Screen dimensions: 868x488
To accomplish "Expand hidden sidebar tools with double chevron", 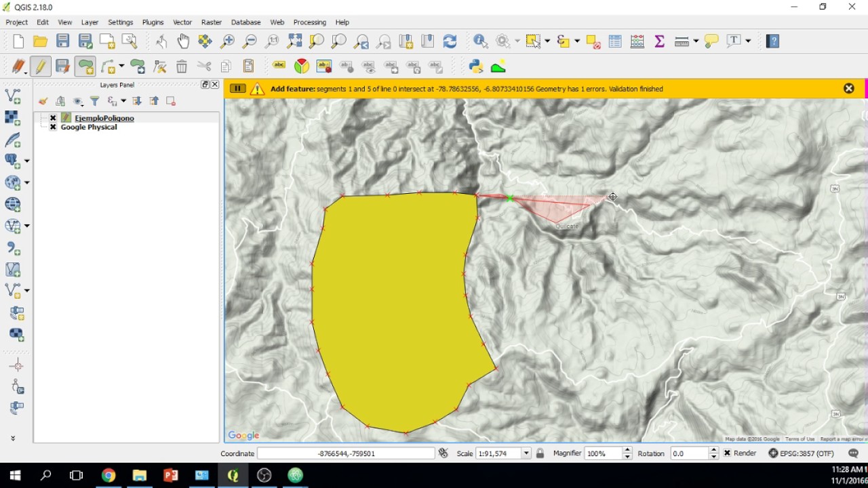I will 13,439.
